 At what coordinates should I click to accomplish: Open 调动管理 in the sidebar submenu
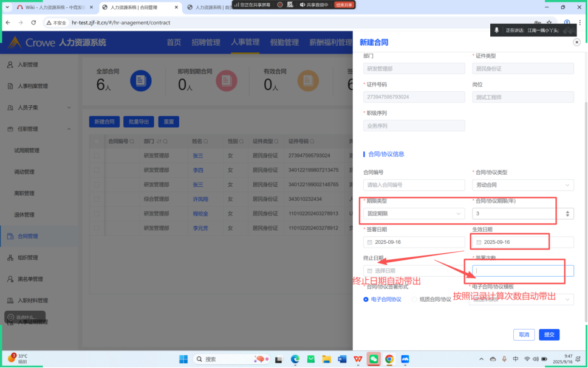click(24, 172)
